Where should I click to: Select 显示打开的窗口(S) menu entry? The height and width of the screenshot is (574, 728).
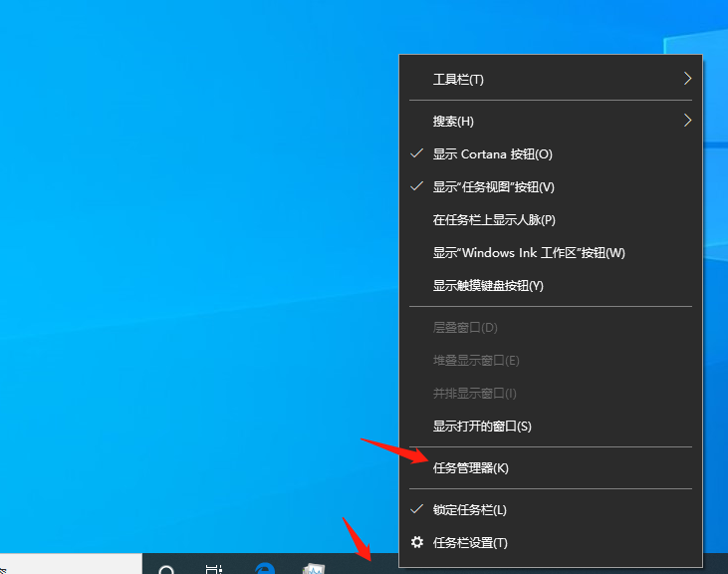[482, 427]
